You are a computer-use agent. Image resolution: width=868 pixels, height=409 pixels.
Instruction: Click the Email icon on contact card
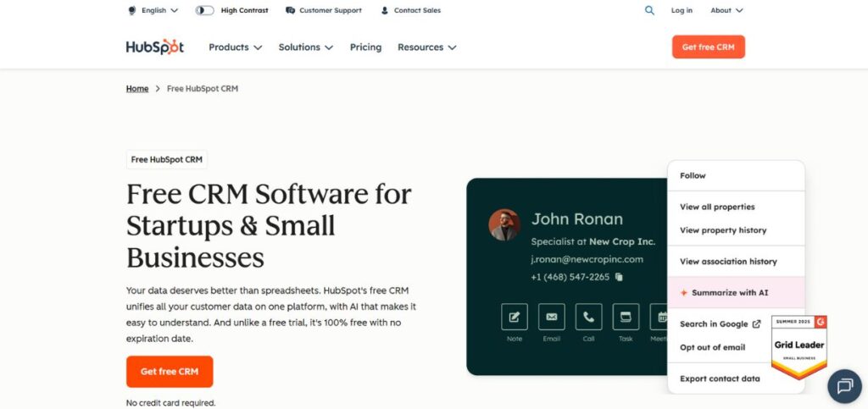(551, 317)
